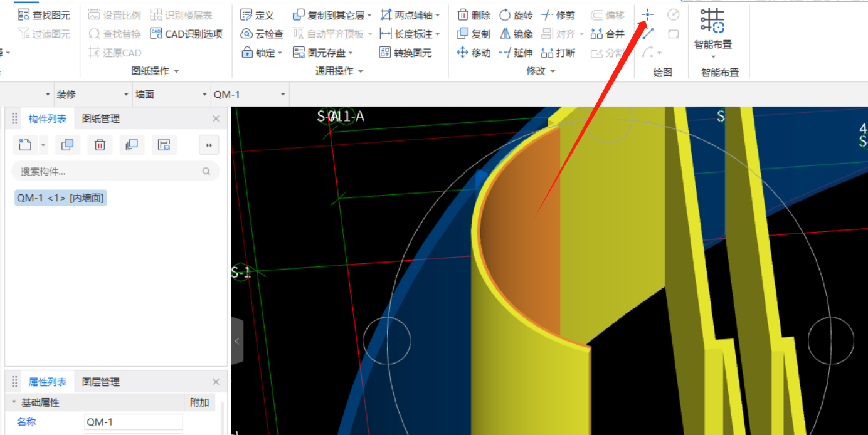Click the search magnifier icon

click(206, 171)
